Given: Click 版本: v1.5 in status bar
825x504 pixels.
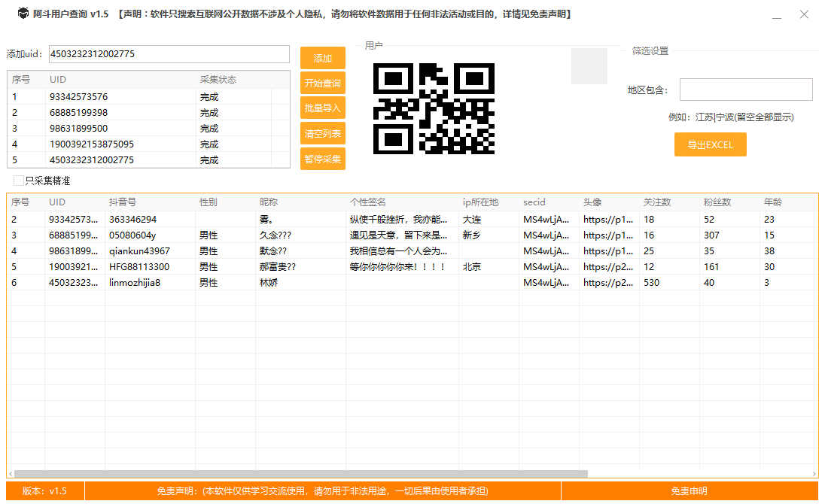Looking at the screenshot, I should (x=44, y=491).
